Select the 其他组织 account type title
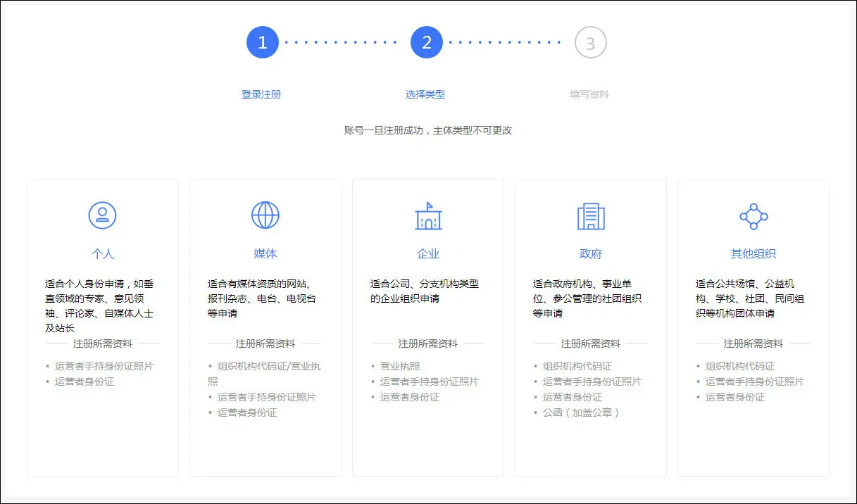This screenshot has width=857, height=504. click(753, 254)
